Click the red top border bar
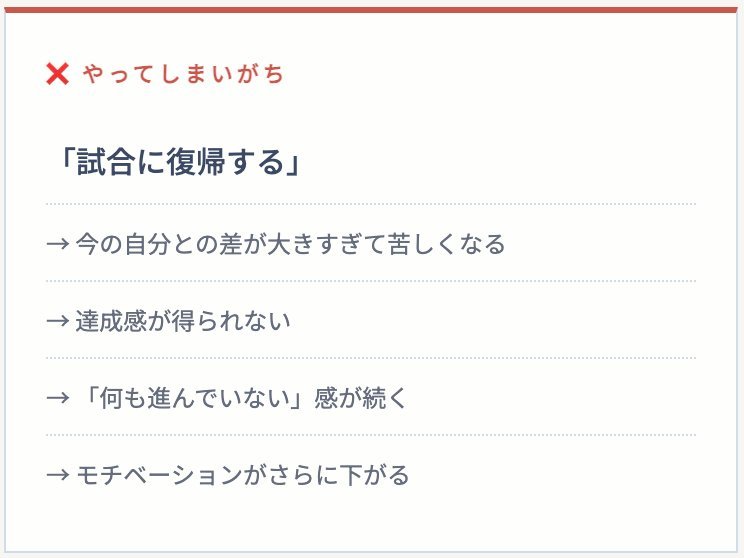744x558 pixels. (372, 10)
